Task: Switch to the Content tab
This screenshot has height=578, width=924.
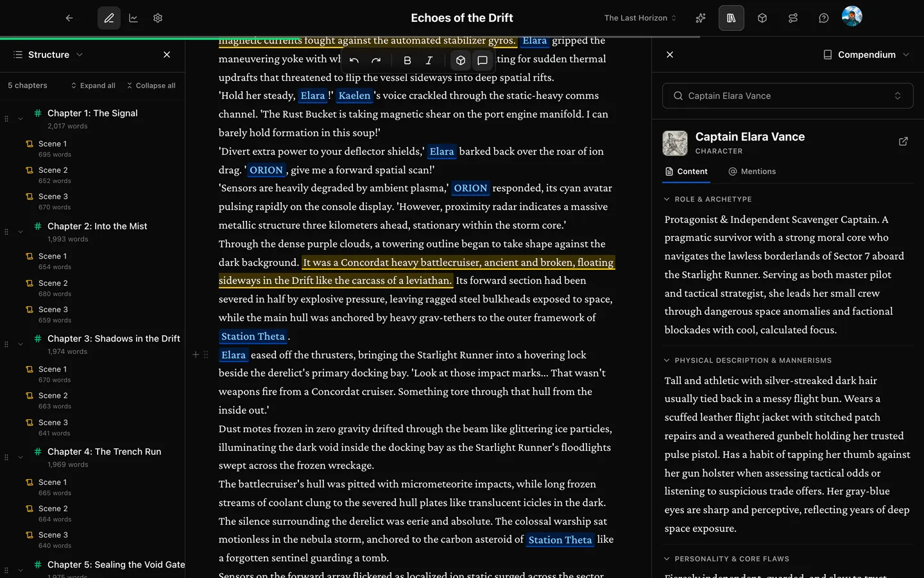Action: coord(687,171)
